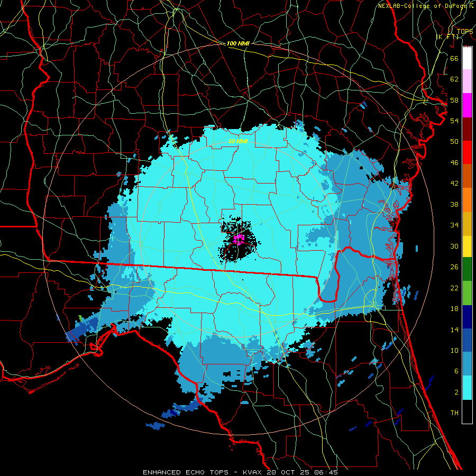The height and width of the screenshot is (476, 476).
Task: Click the 62 value on the legend
Action: (454, 79)
